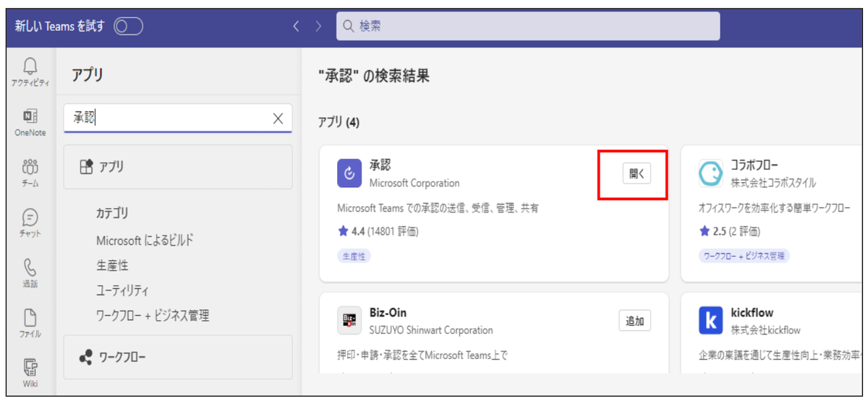Click the kickflow app title
Viewport: 868px width, 401px height.
[752, 313]
